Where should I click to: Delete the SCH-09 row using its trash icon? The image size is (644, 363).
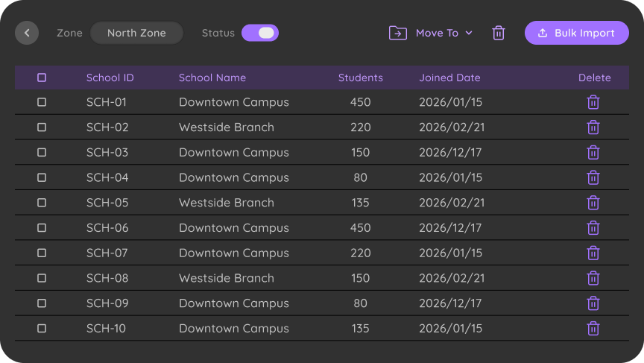(593, 303)
